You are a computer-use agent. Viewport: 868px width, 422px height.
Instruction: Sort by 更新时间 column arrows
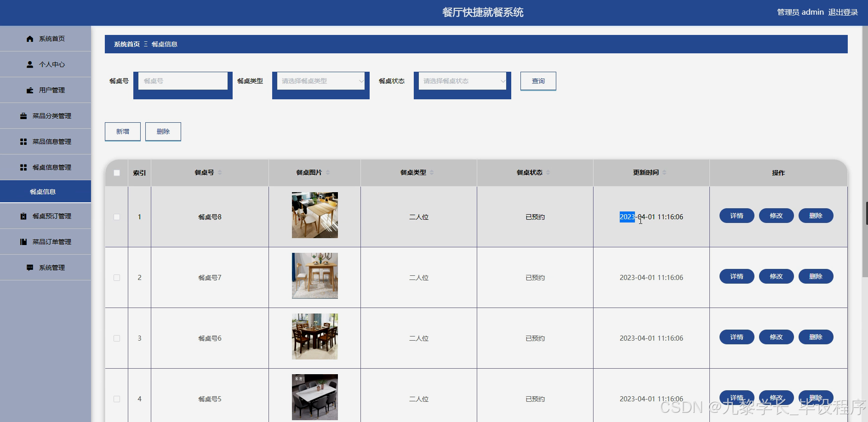[664, 172]
